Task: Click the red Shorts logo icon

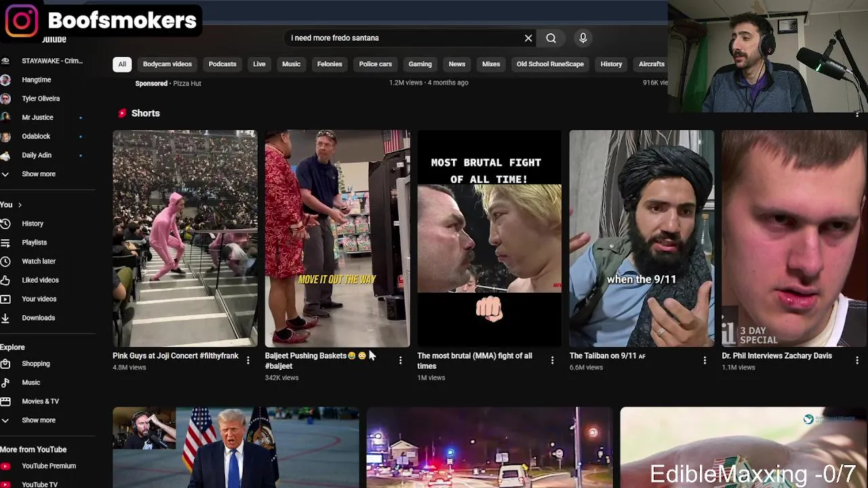Action: click(122, 113)
